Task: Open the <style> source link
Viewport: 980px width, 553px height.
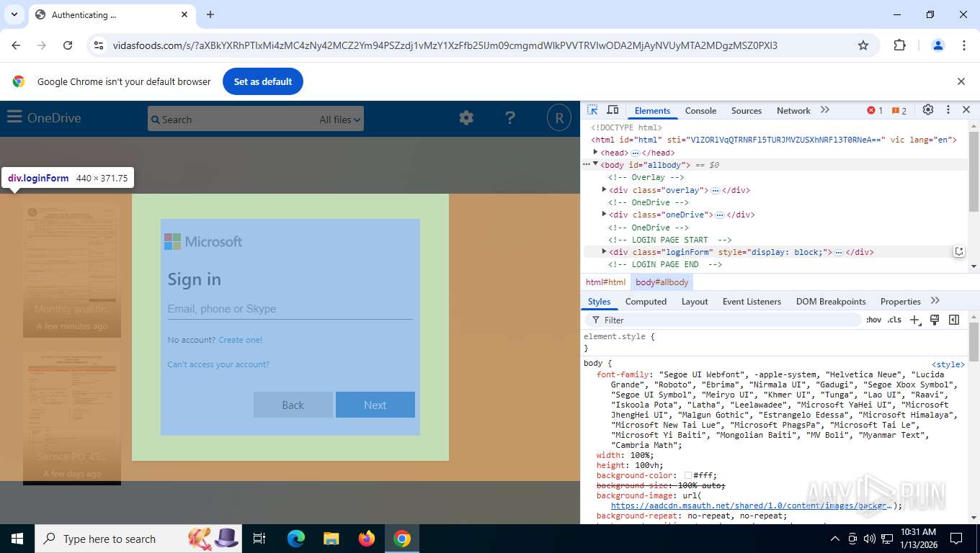Action: (x=948, y=364)
